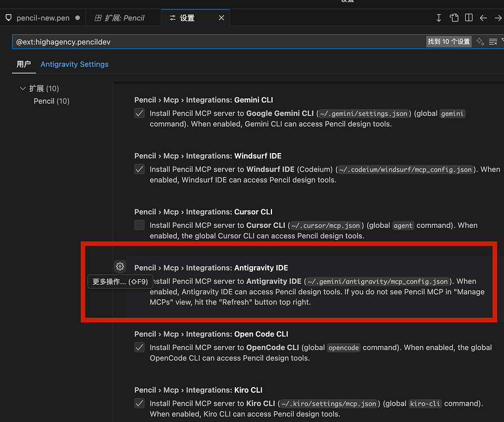Select Pencil (10) in the settings tree
Screen dimensions: 504x422
pyautogui.click(x=51, y=101)
